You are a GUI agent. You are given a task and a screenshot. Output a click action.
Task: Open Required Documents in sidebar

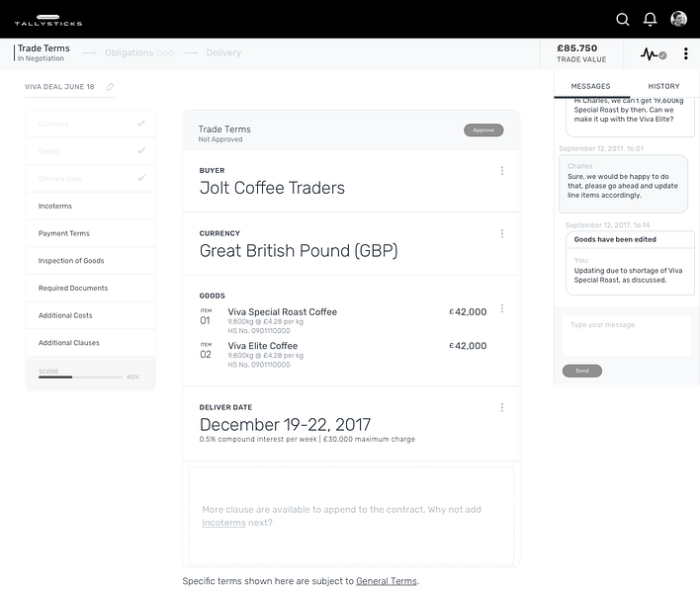(91, 288)
